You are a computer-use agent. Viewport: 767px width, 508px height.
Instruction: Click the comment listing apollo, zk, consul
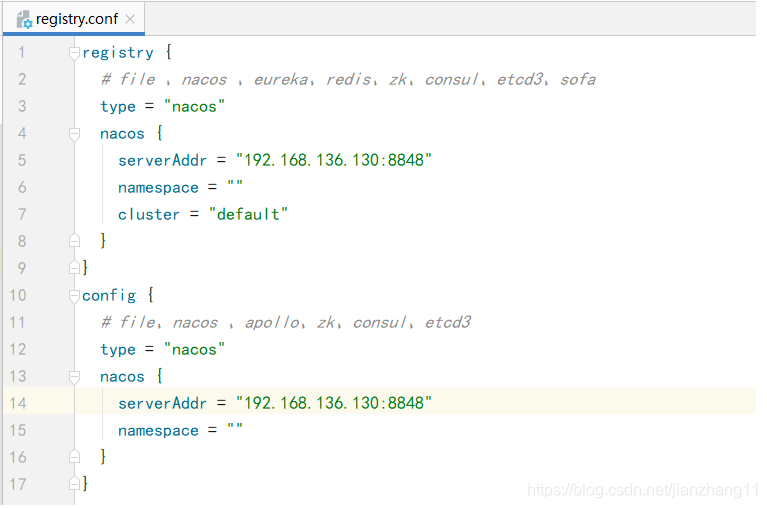[x=286, y=322]
